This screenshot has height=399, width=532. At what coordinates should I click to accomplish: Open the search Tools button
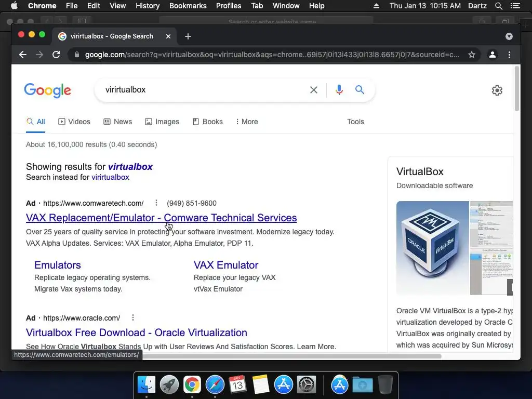[355, 122]
